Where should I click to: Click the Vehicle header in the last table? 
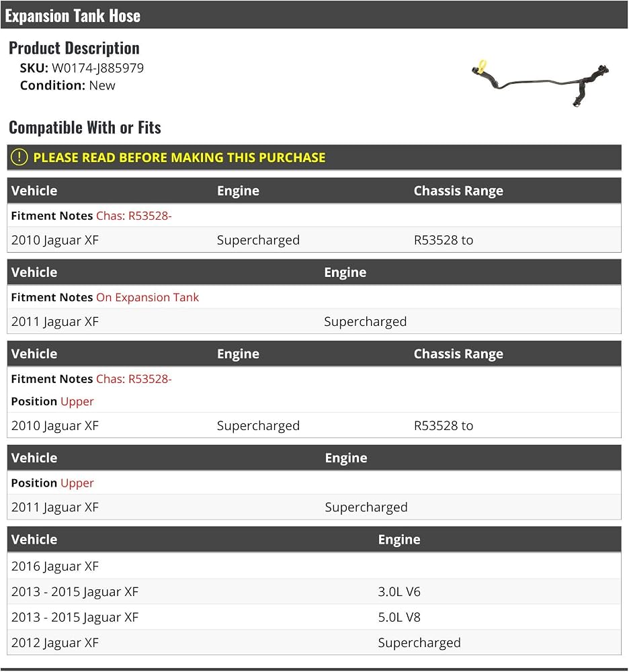pos(34,539)
